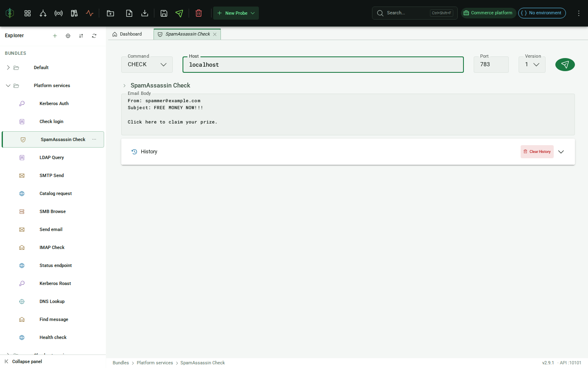Click the green send probe button
588x368 pixels.
point(565,65)
